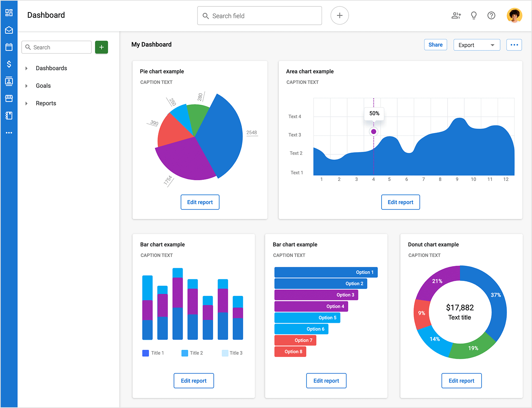Viewport: 532px width, 408px height.
Task: Click the Option 6 bar
Action: 301,329
